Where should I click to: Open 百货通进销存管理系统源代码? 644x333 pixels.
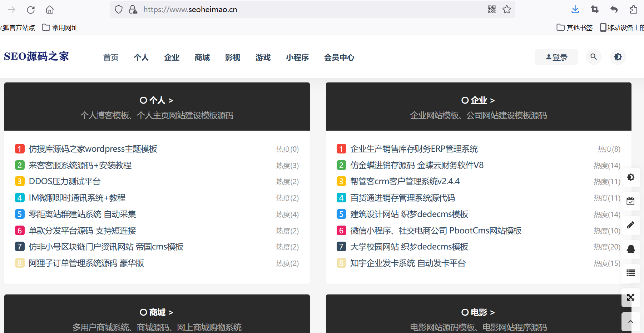tap(402, 198)
